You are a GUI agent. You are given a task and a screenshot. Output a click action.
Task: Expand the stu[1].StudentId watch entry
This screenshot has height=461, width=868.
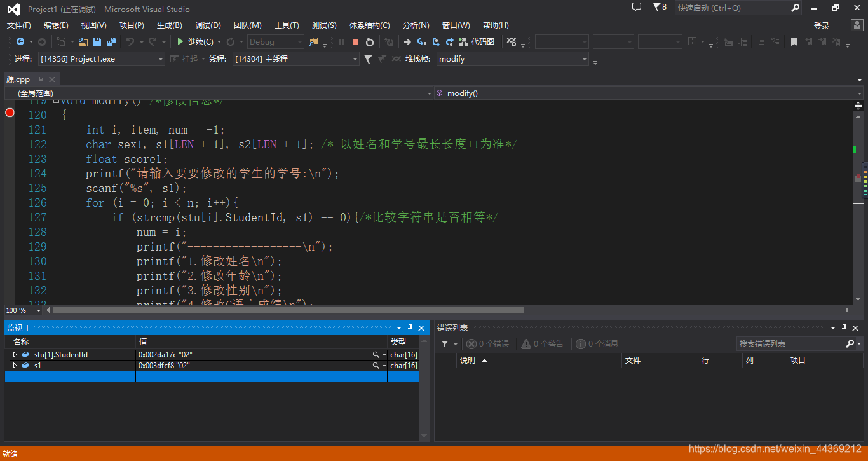click(x=15, y=355)
